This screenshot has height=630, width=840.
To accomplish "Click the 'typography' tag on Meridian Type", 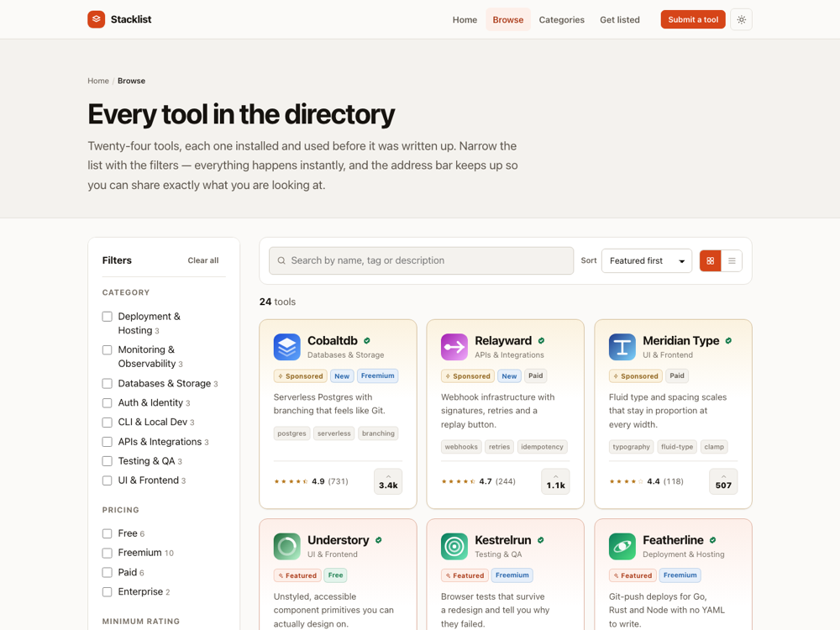I will (x=631, y=447).
